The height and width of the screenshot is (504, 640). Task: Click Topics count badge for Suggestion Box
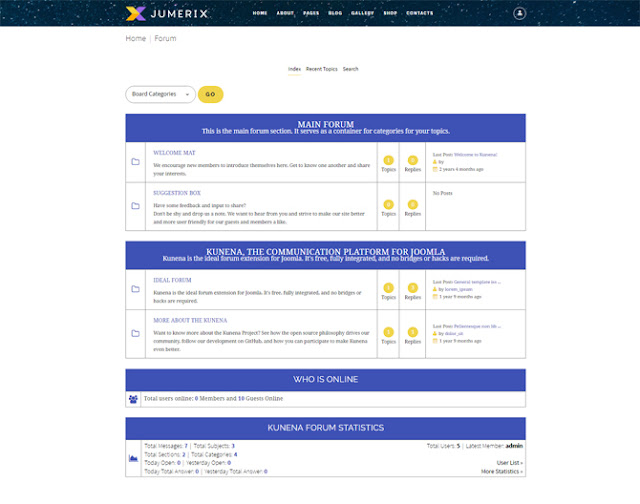(389, 204)
